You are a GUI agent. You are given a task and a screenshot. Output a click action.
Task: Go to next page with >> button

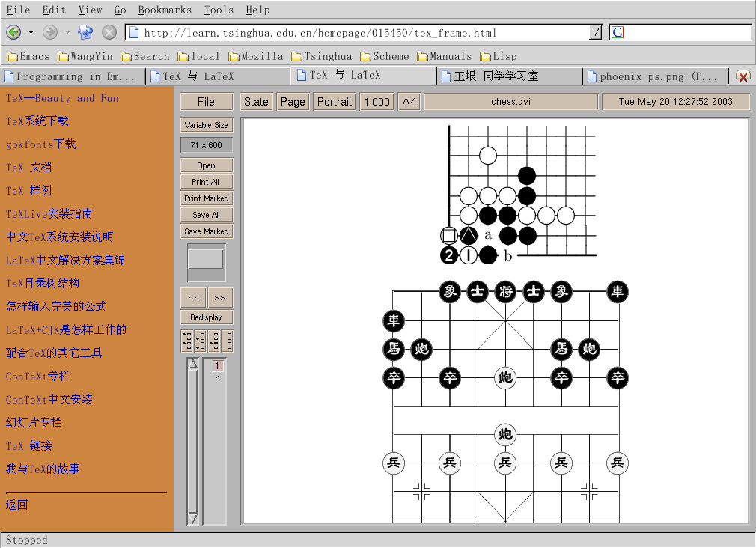pyautogui.click(x=220, y=298)
